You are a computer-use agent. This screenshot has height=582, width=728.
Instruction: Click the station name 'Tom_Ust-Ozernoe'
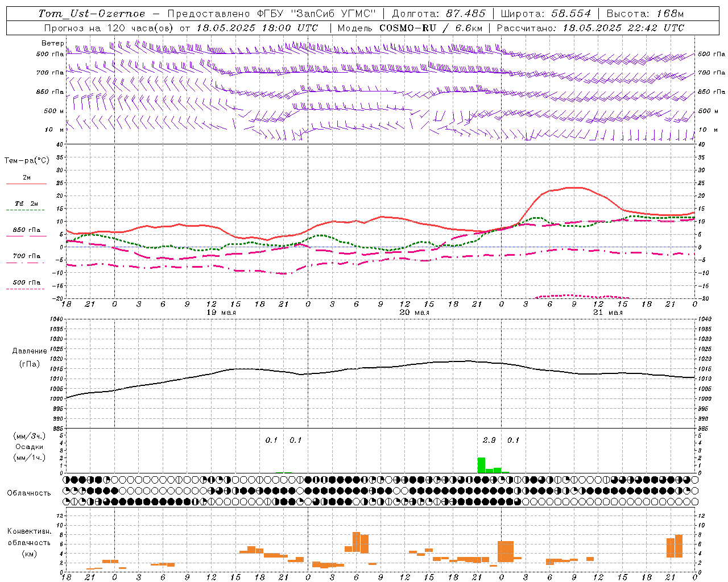(x=92, y=14)
